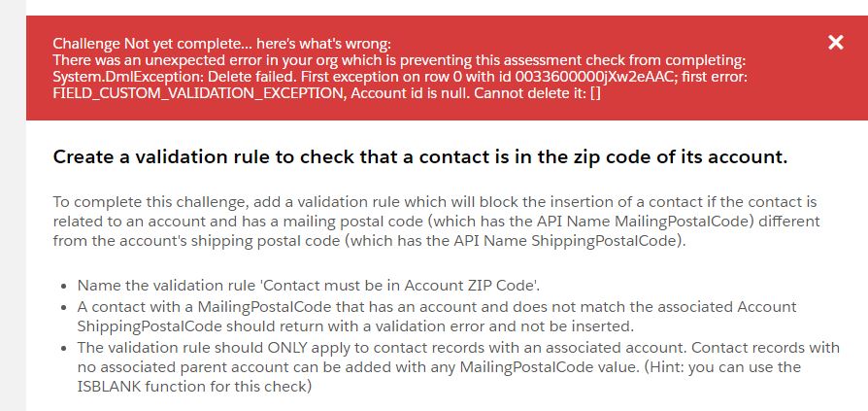
Task: Click the third bullet point marker
Action: [x=64, y=348]
